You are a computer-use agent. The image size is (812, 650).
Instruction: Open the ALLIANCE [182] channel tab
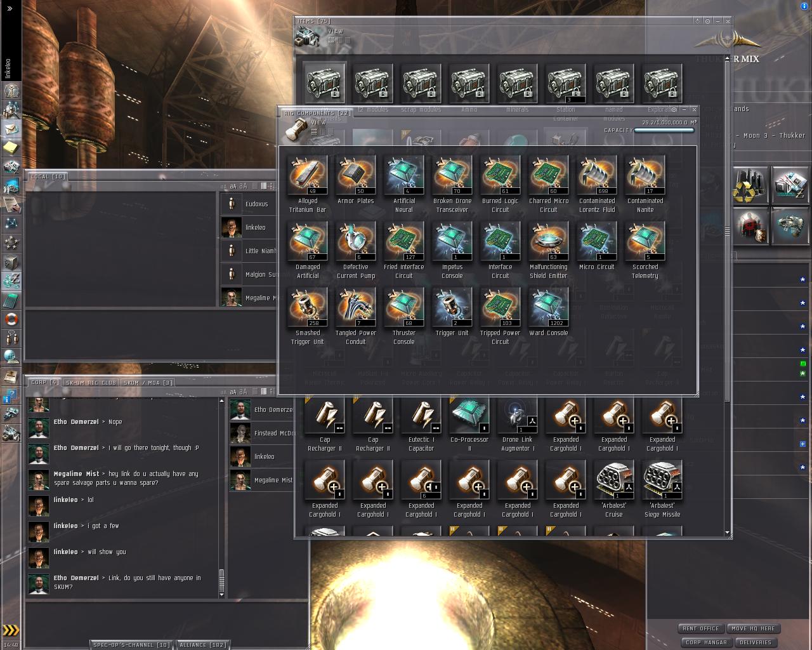[202, 645]
